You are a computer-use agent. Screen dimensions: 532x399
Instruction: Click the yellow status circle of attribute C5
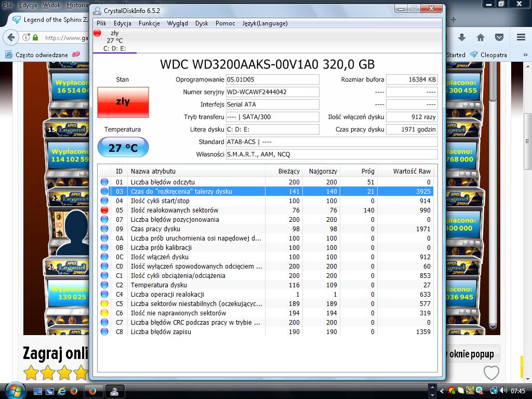104,303
